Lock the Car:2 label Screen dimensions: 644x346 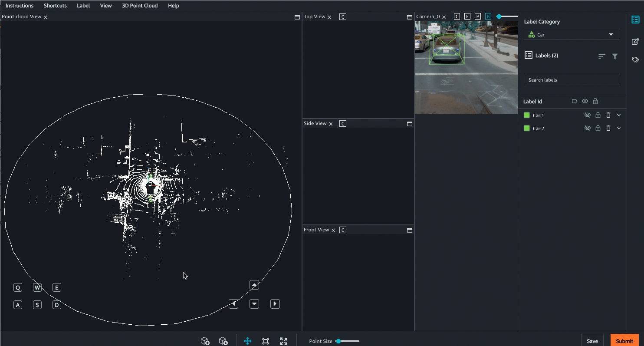pos(598,128)
